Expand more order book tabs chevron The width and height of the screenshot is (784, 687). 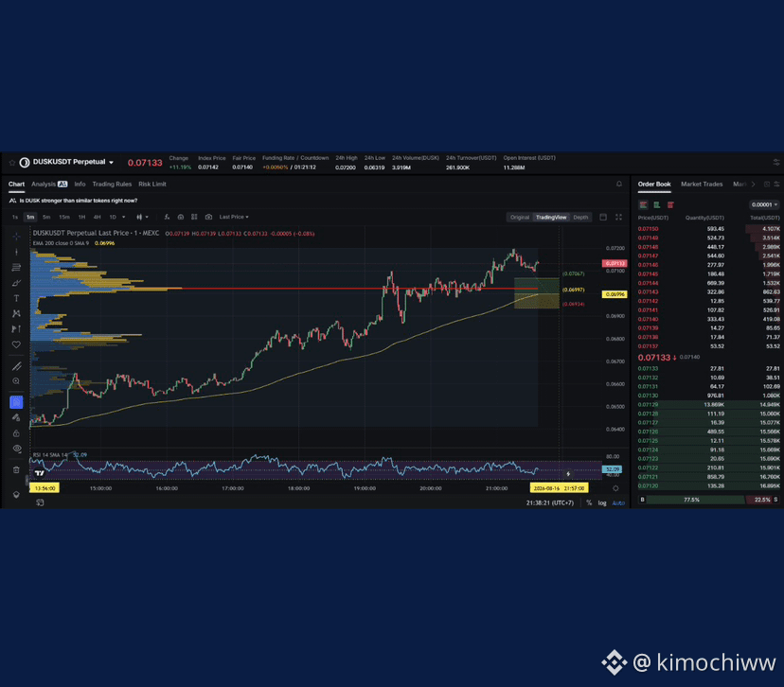pos(753,185)
